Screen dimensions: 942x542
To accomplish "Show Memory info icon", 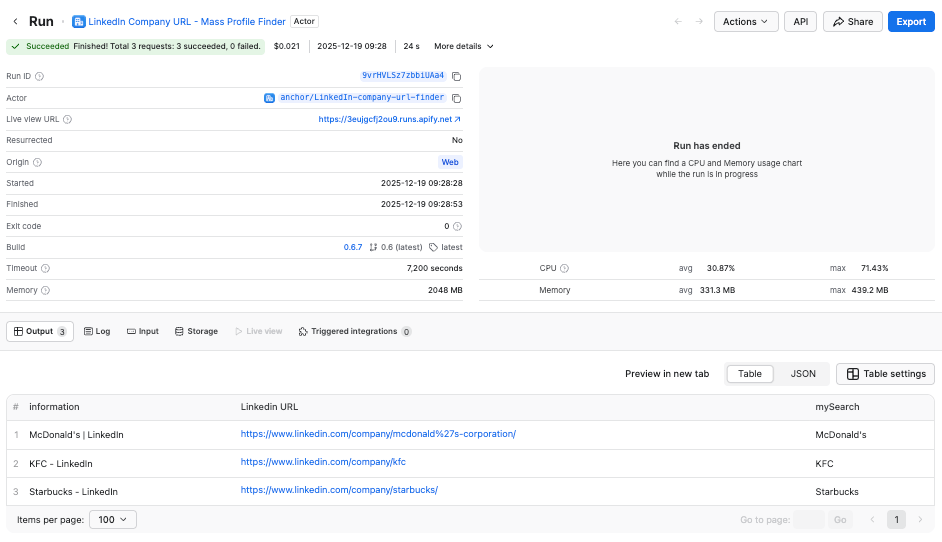I will tap(45, 290).
